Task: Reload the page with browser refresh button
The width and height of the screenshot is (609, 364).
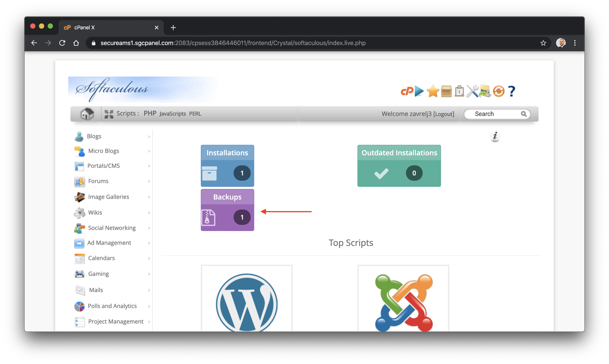Action: (x=62, y=43)
